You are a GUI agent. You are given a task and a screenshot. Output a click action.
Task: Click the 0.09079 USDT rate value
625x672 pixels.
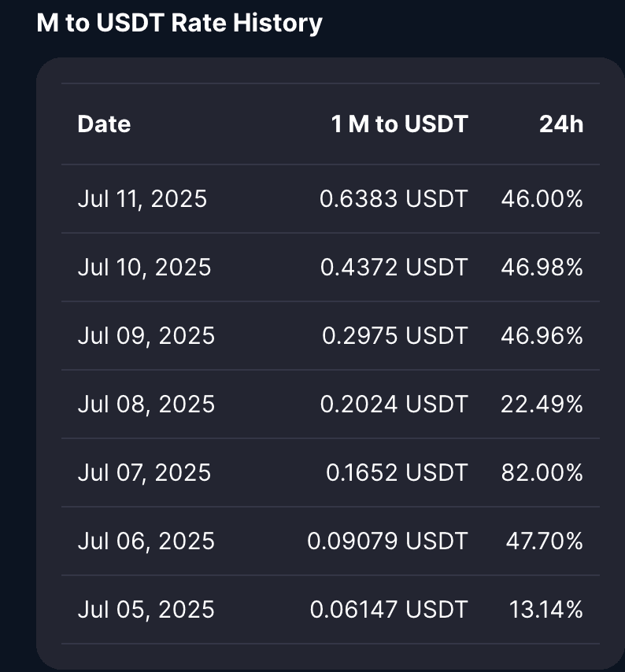[x=387, y=541]
